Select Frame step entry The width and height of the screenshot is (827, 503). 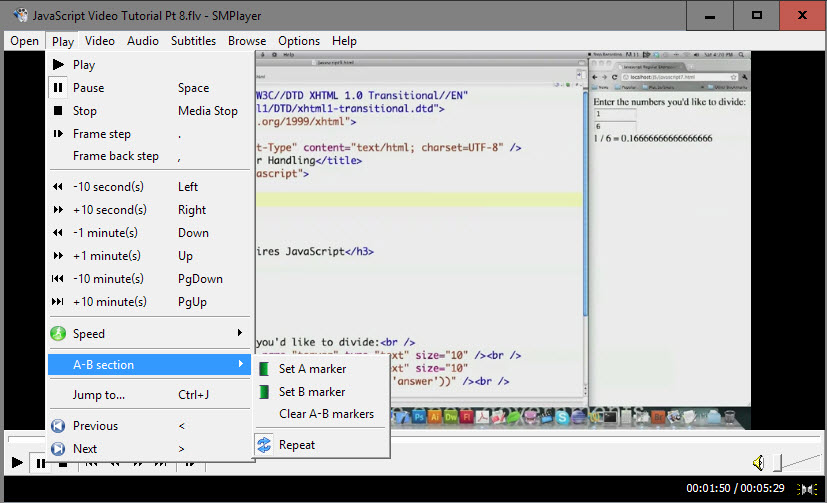(149, 134)
